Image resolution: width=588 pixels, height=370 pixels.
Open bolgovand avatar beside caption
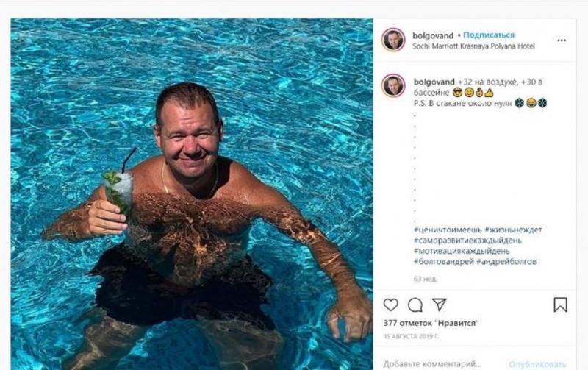pyautogui.click(x=393, y=85)
